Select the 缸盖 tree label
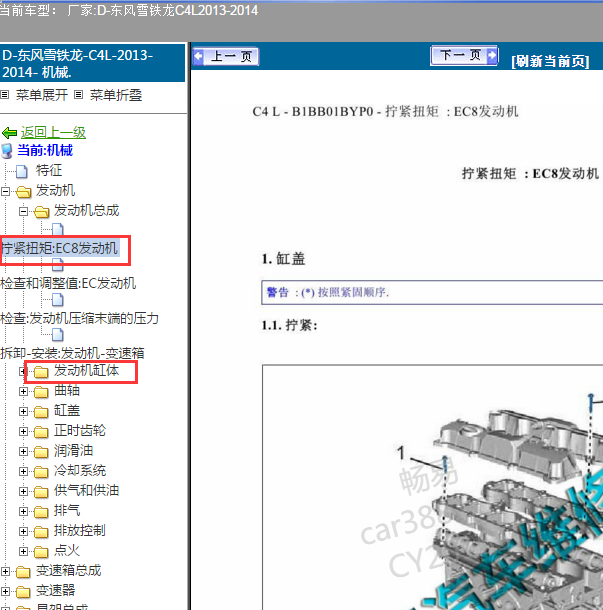 tap(67, 410)
